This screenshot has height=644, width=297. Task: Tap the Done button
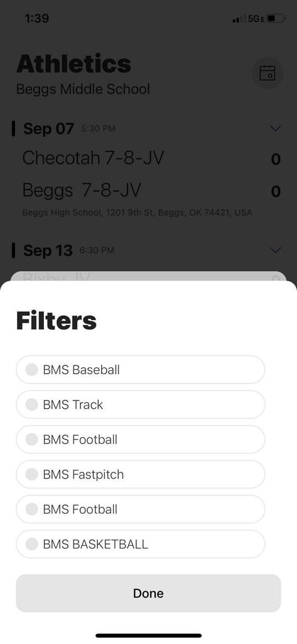tap(148, 593)
